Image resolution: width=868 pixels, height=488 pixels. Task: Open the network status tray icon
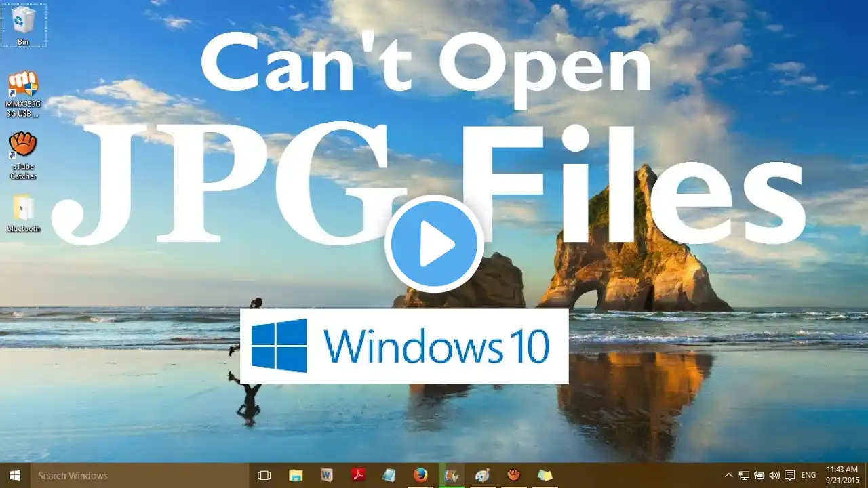744,475
